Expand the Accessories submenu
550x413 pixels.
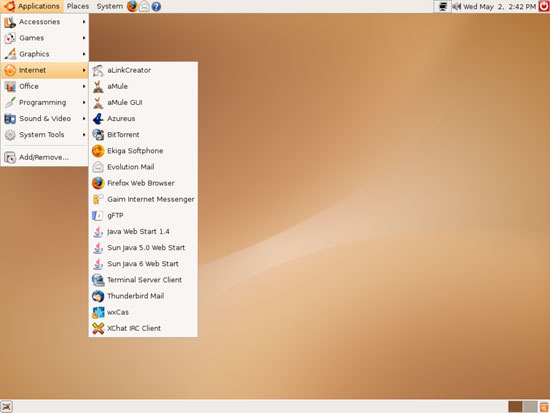45,22
